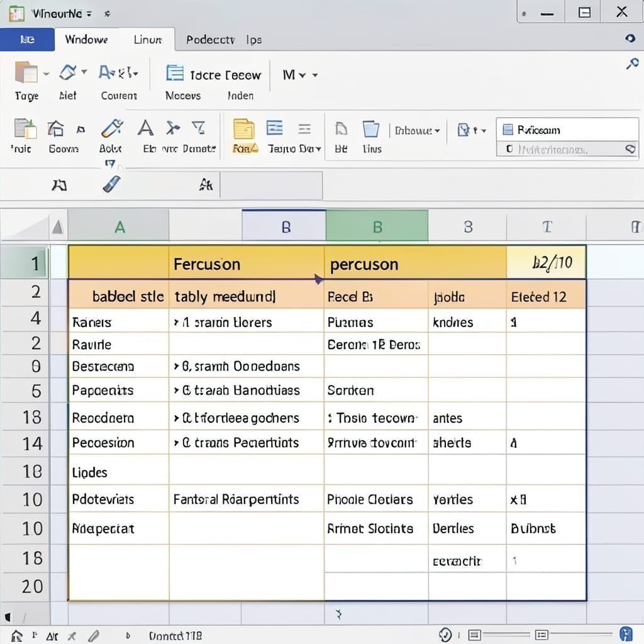Click the home icon in status bar
This screenshot has width=644, height=644.
16,636
